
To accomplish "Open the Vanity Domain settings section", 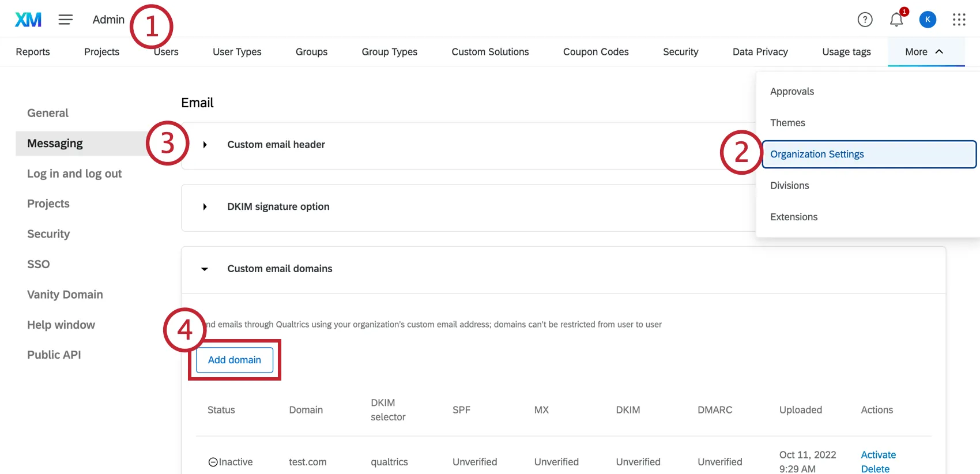I will pos(65,295).
